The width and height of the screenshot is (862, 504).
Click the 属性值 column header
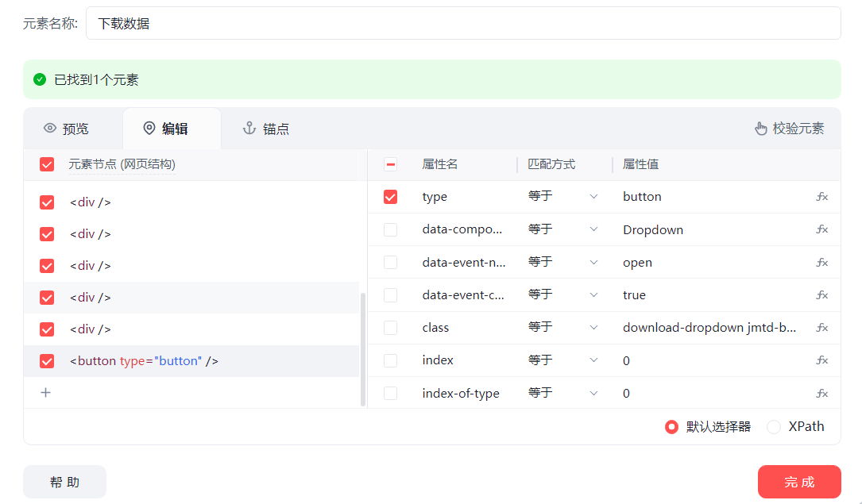point(640,164)
